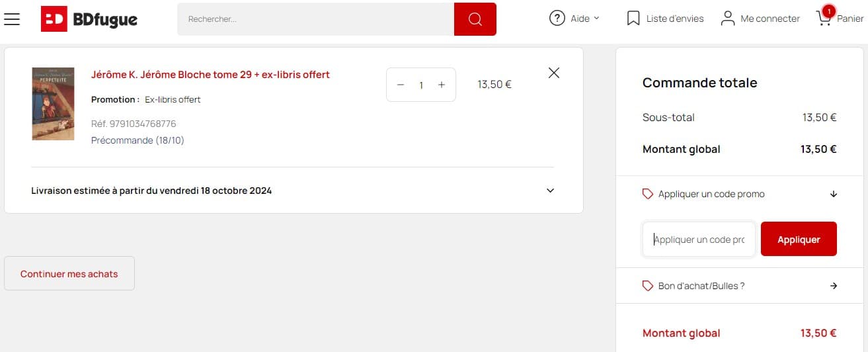Click the Livraison estimée à partir du vendredi text
Viewport: 868px width, 352px height.
point(151,191)
